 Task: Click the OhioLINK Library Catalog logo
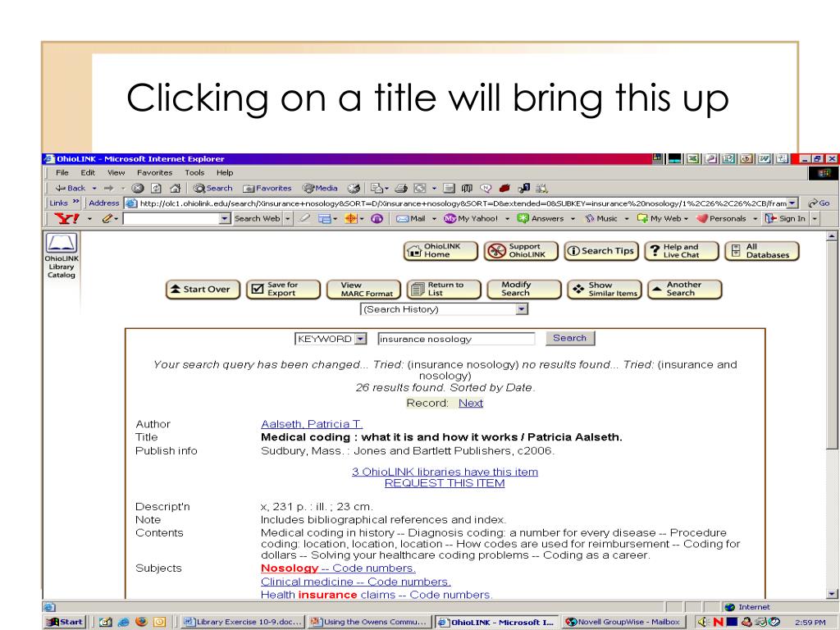tap(62, 256)
